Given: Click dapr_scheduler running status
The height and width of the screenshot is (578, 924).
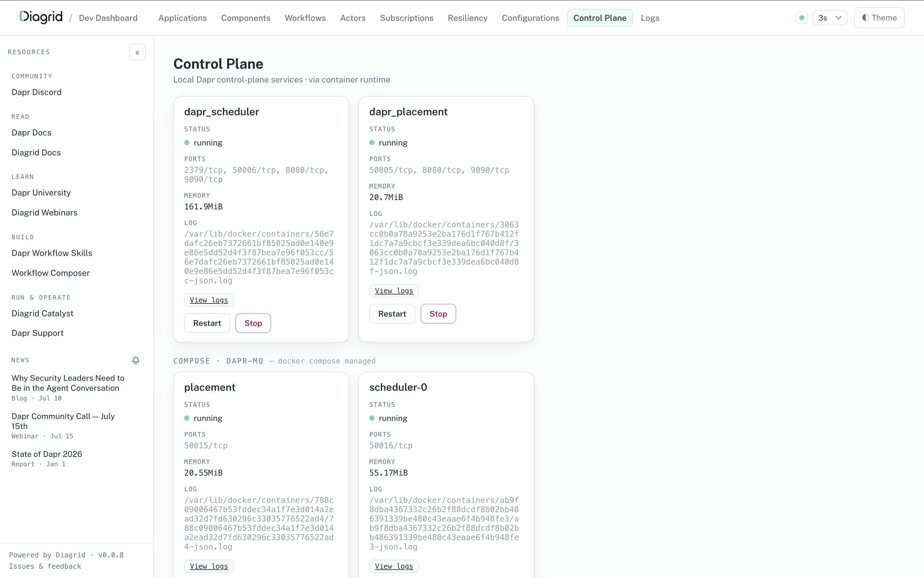Looking at the screenshot, I should 203,143.
